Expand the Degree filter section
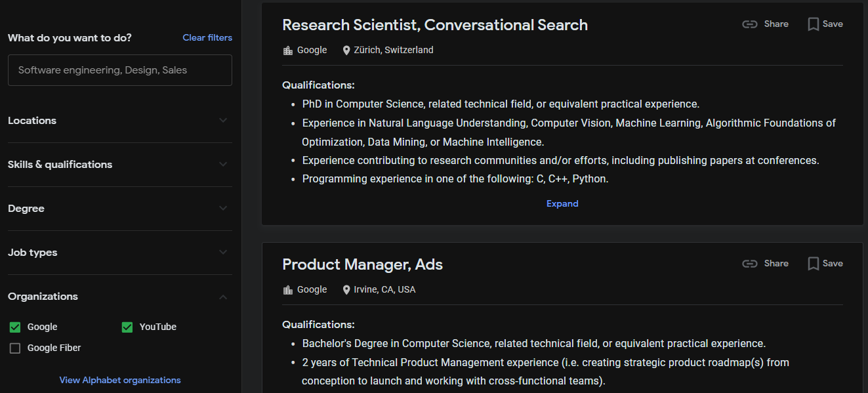This screenshot has height=393, width=868. [x=223, y=209]
